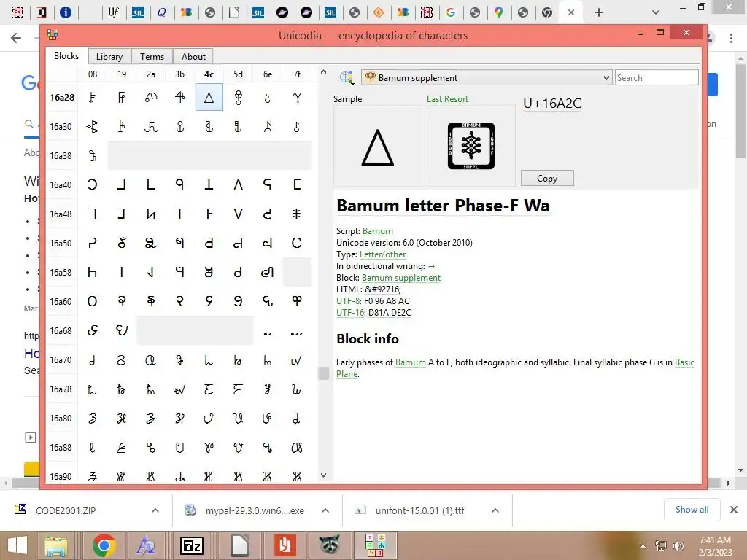Switch to the Blocks tab
The height and width of the screenshot is (560, 747).
(66, 55)
